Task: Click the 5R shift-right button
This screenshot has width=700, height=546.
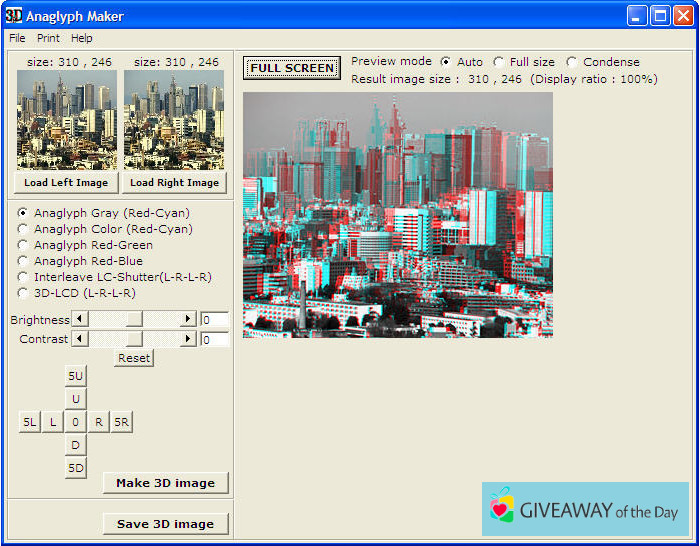Action: coord(121,422)
